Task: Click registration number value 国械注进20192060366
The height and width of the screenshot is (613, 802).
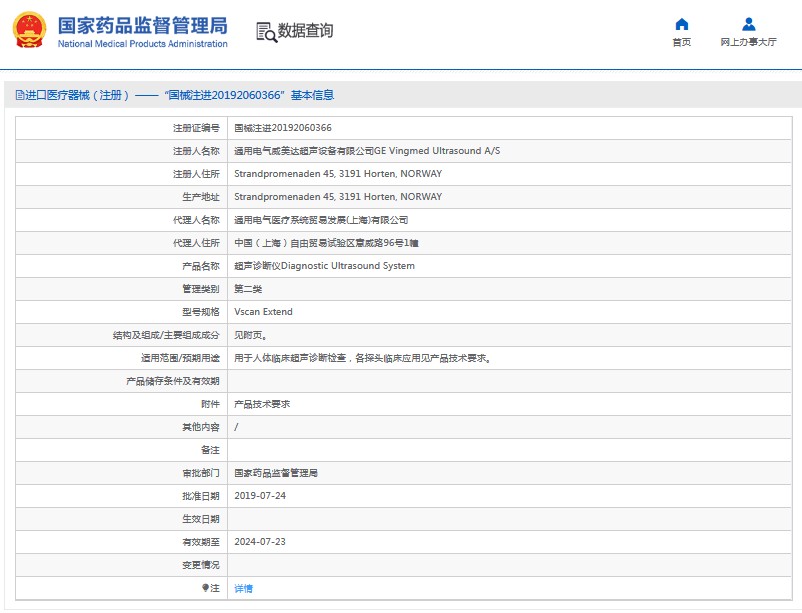Action: 282,128
